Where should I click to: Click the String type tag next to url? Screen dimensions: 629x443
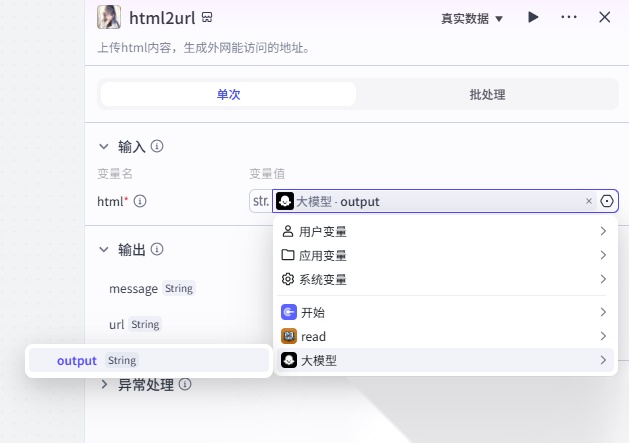[145, 324]
